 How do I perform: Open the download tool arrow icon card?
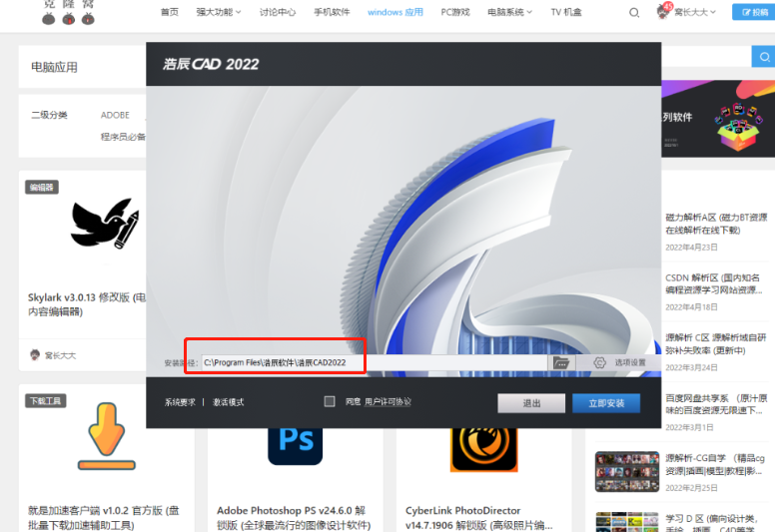click(106, 435)
